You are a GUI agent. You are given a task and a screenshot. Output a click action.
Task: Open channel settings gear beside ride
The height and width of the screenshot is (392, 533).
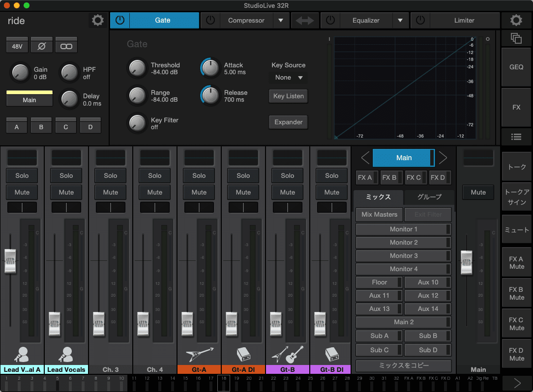[97, 20]
